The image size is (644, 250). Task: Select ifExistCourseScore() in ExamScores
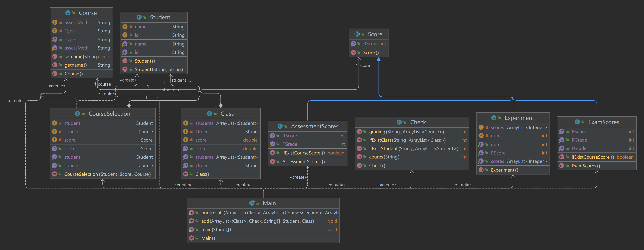[593, 157]
